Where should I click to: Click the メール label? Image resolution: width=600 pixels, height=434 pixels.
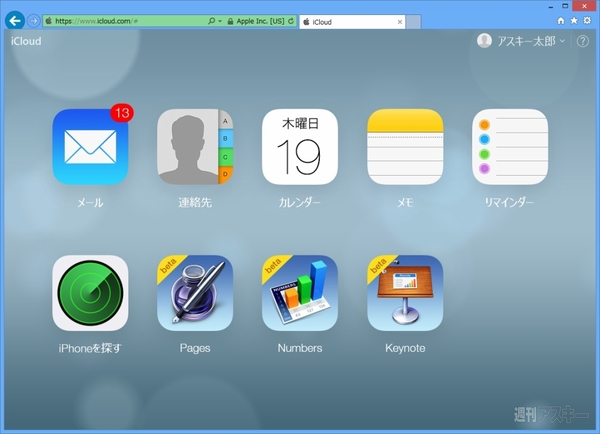tap(90, 202)
